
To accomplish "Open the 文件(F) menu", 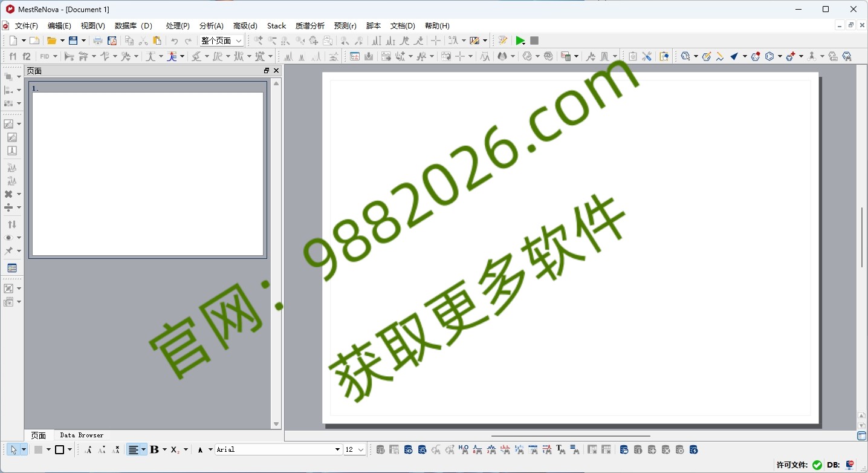I will pos(26,25).
